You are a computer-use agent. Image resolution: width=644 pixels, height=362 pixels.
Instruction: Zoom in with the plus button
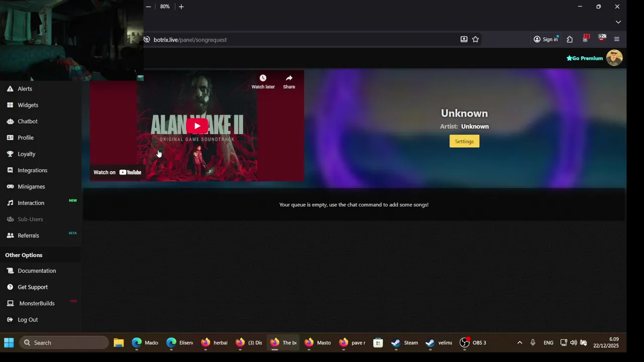pyautogui.click(x=181, y=7)
